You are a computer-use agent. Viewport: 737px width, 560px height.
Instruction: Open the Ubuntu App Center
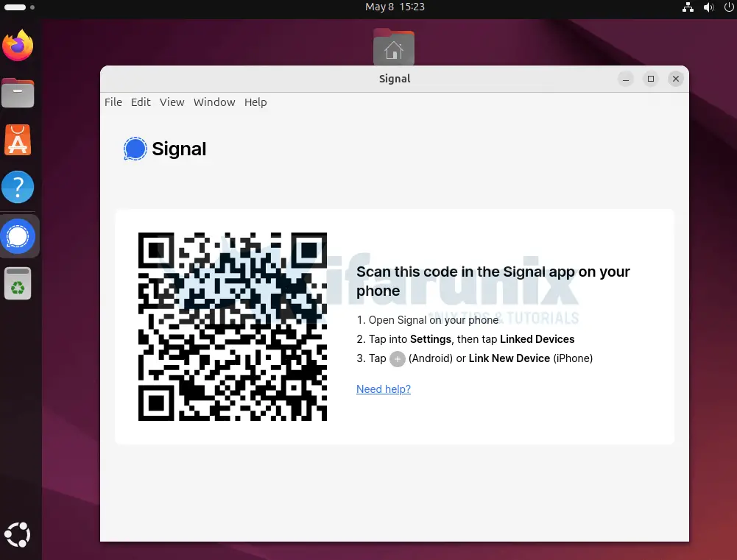[18, 140]
